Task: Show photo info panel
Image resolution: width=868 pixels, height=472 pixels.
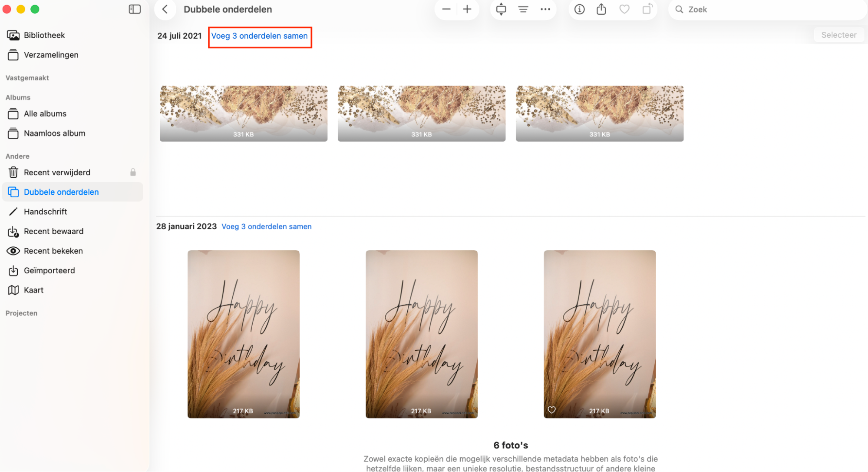Action: tap(579, 9)
